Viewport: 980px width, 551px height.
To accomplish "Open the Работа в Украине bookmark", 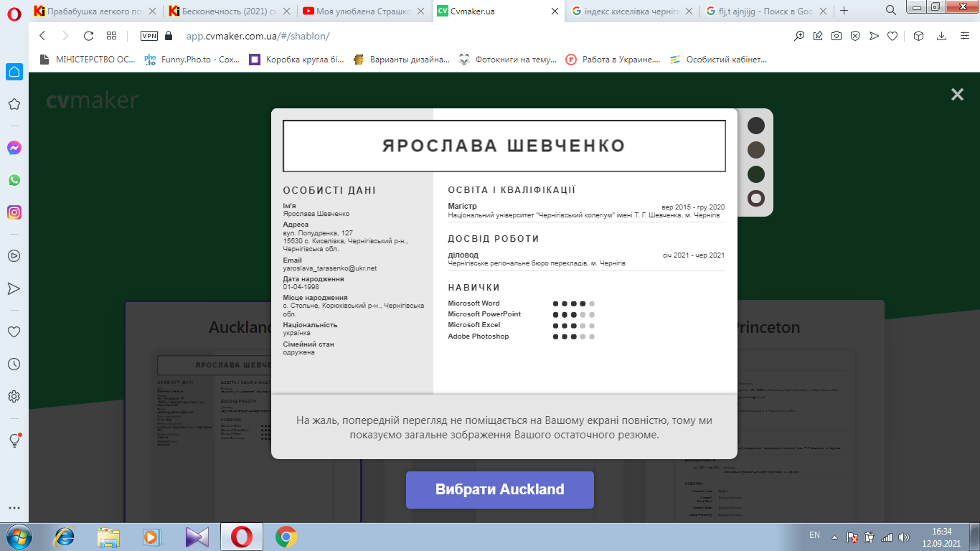I will click(x=613, y=60).
